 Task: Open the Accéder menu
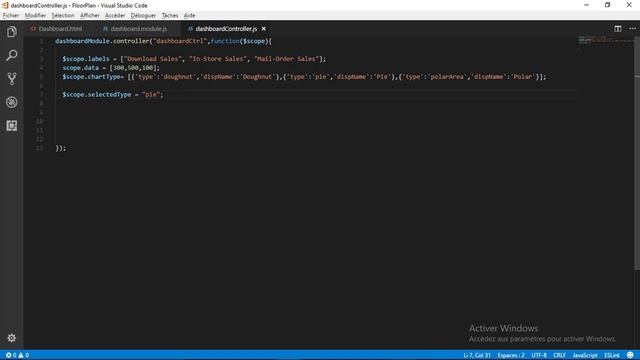[x=115, y=16]
